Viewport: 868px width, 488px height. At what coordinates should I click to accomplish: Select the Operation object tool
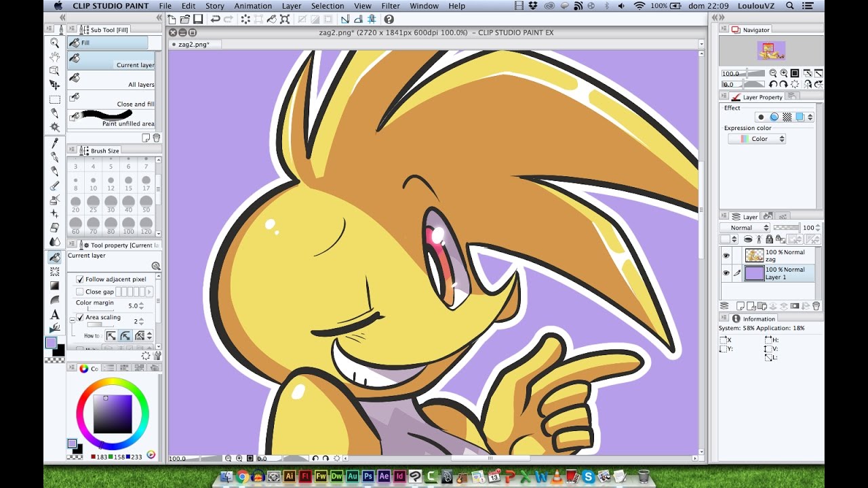[x=55, y=70]
